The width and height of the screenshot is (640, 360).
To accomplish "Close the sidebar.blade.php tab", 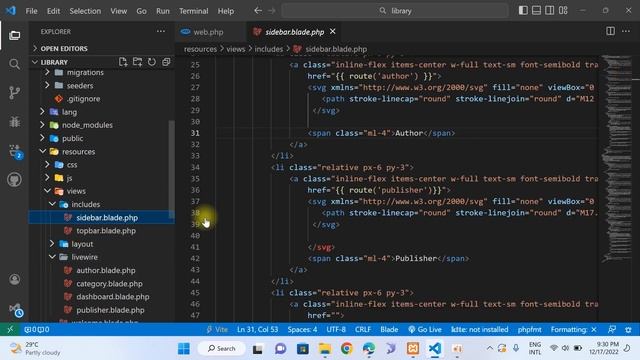I will point(333,31).
